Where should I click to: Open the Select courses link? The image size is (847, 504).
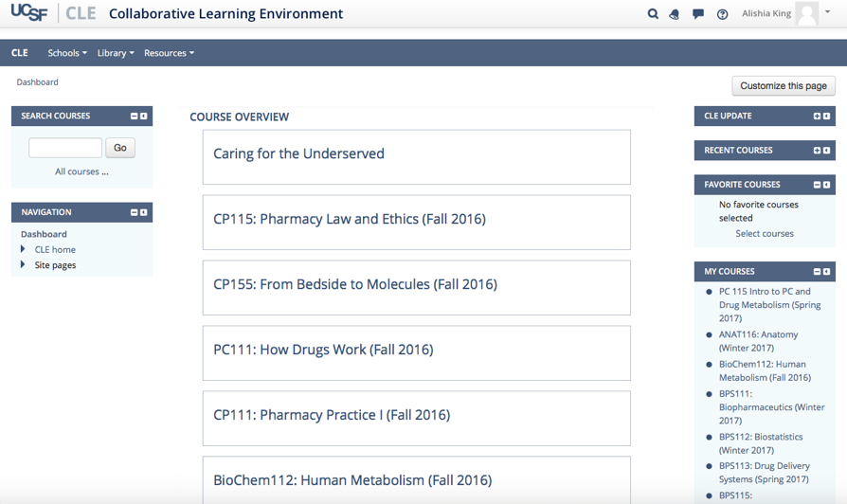coord(765,234)
